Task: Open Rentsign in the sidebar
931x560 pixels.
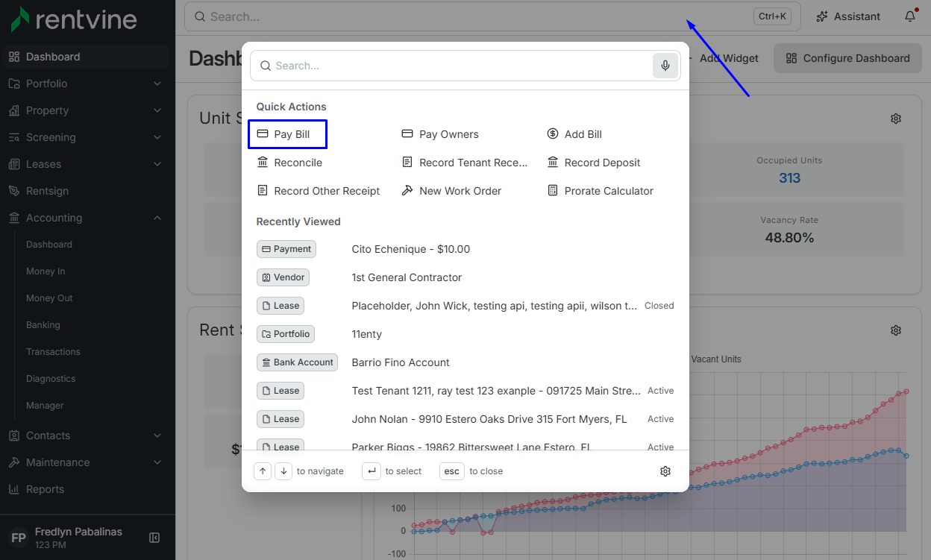Action: tap(87, 191)
